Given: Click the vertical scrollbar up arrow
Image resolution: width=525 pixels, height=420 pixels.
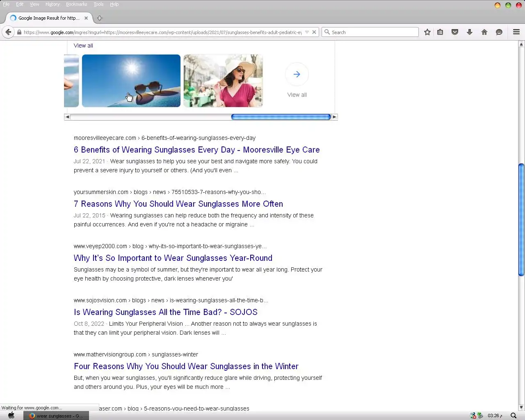Looking at the screenshot, I should pos(521,43).
